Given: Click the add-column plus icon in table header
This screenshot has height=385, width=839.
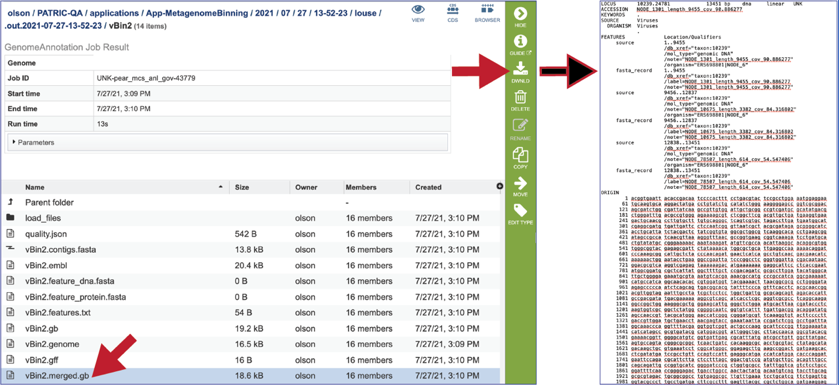Looking at the screenshot, I should click(500, 186).
